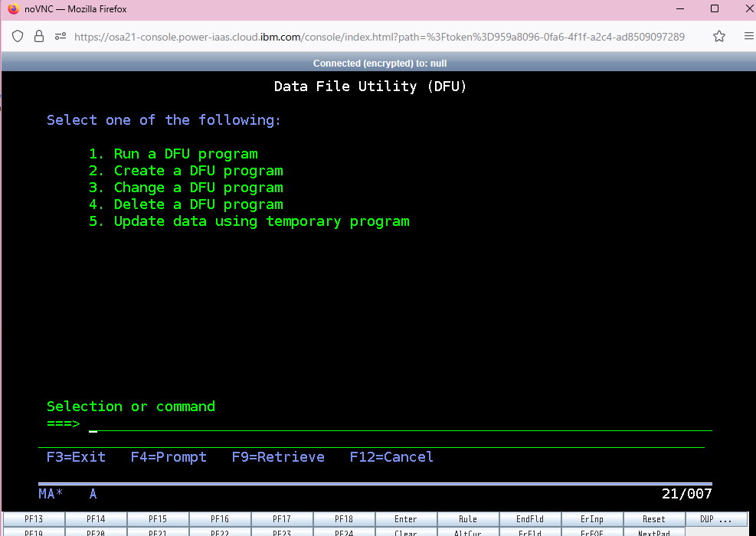Open the site permissions icon in address bar
756x536 pixels.
pyautogui.click(x=61, y=36)
